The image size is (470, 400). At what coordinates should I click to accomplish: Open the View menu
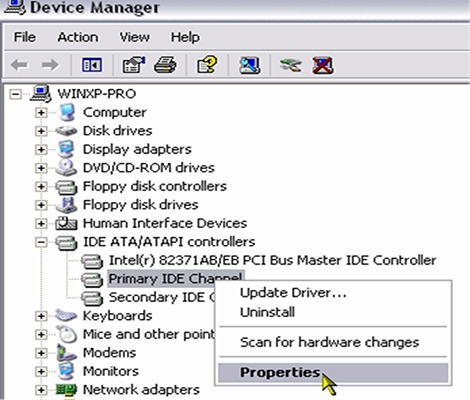[x=134, y=37]
